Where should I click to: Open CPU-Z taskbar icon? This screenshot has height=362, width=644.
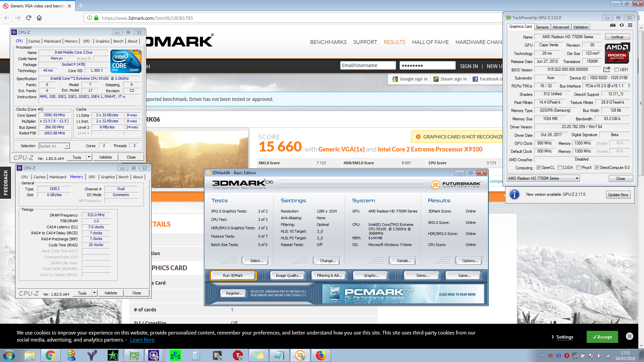154,355
